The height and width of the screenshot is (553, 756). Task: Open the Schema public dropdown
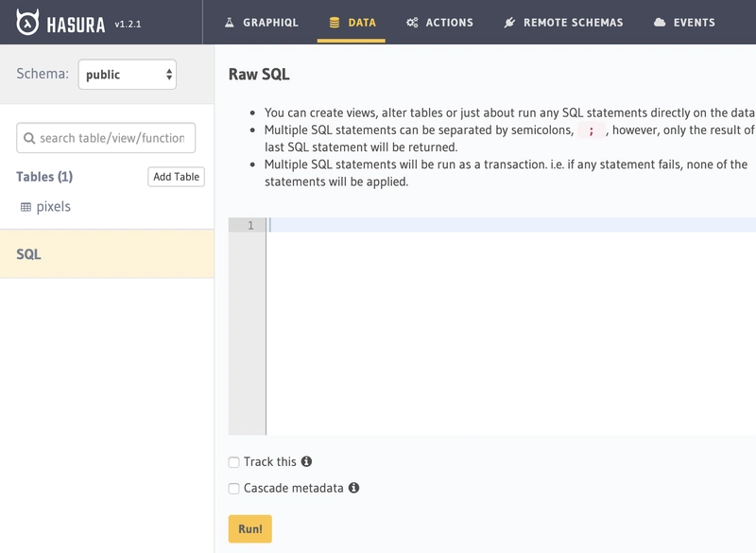tap(128, 75)
